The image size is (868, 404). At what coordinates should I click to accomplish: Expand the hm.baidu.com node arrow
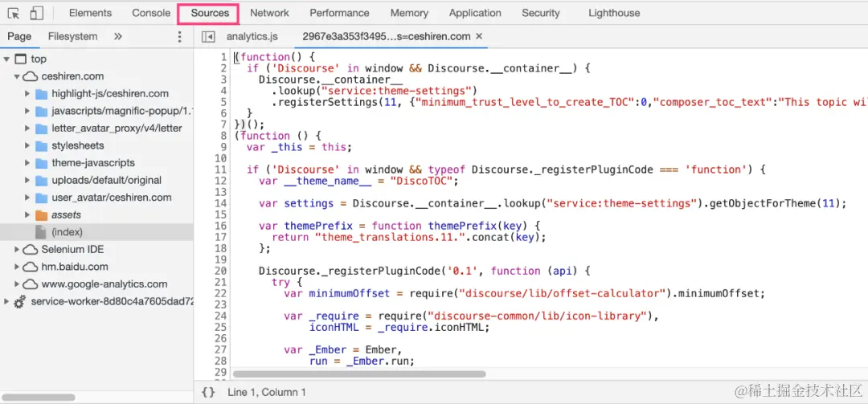click(17, 267)
